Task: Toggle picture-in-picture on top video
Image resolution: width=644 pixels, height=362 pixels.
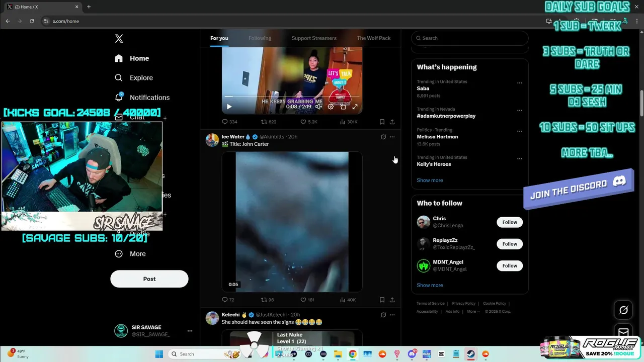Action: [343, 107]
